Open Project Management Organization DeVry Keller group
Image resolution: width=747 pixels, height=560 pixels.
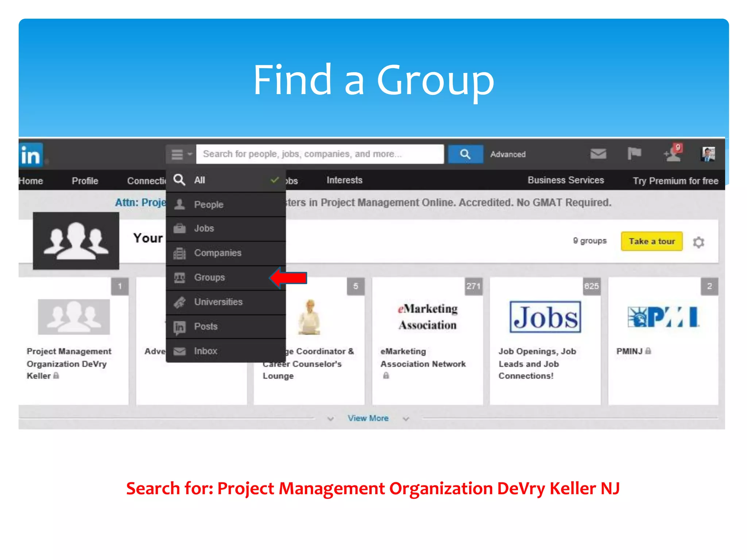tap(69, 363)
